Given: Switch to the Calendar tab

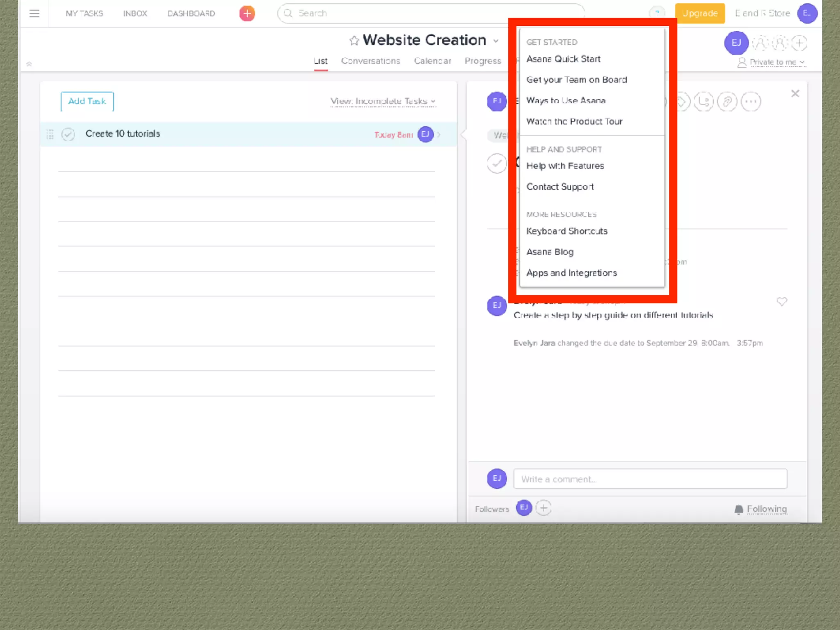Looking at the screenshot, I should (432, 61).
